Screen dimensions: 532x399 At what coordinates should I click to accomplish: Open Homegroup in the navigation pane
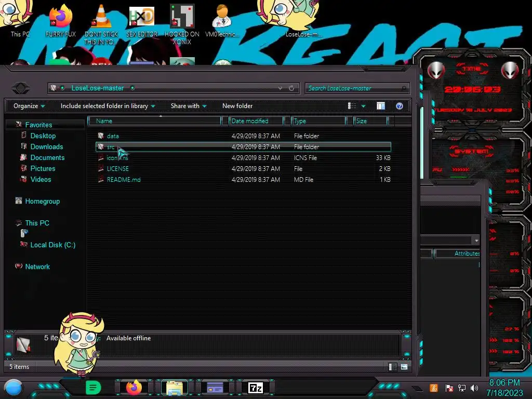tap(42, 201)
